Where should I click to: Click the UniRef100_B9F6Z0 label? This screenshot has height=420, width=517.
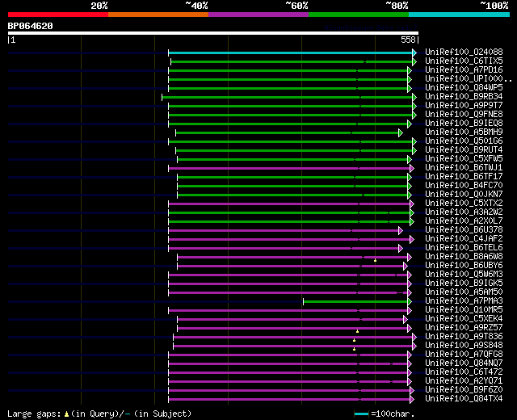pyautogui.click(x=464, y=390)
